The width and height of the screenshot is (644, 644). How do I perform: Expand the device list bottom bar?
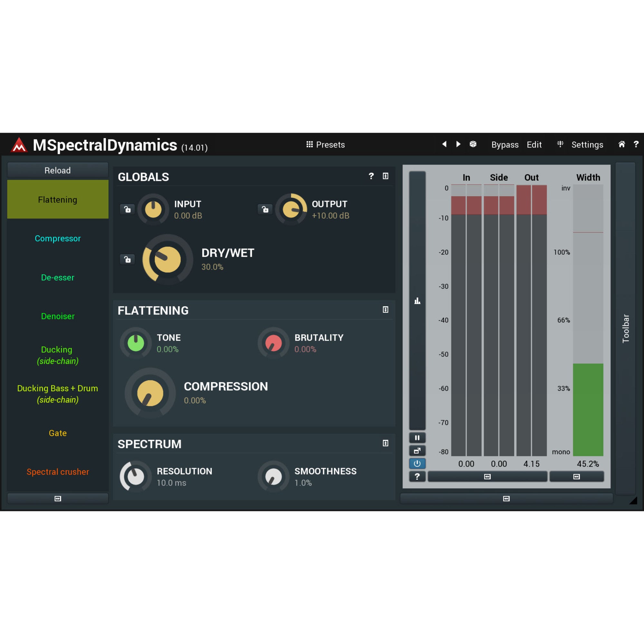point(58,499)
